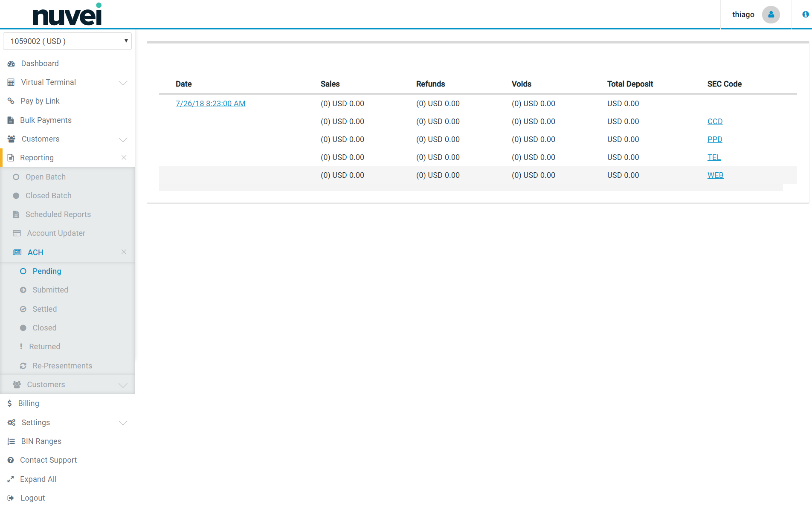This screenshot has width=812, height=507.
Task: Open the merchant account 1059002 (USD) dropdown
Action: [67, 41]
